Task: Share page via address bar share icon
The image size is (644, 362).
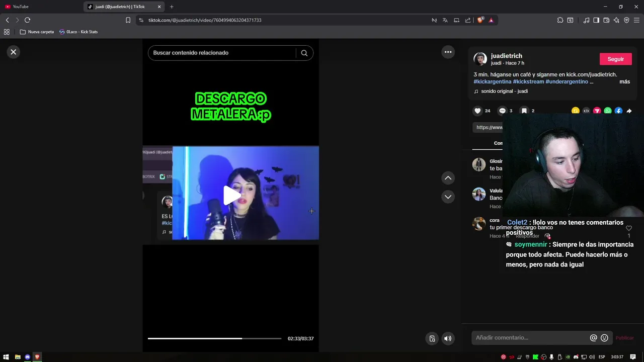Action: tap(468, 20)
